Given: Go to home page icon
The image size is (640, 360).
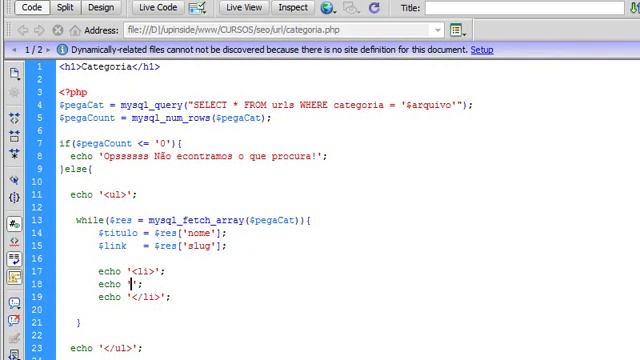Looking at the screenshot, I should click(75, 30).
